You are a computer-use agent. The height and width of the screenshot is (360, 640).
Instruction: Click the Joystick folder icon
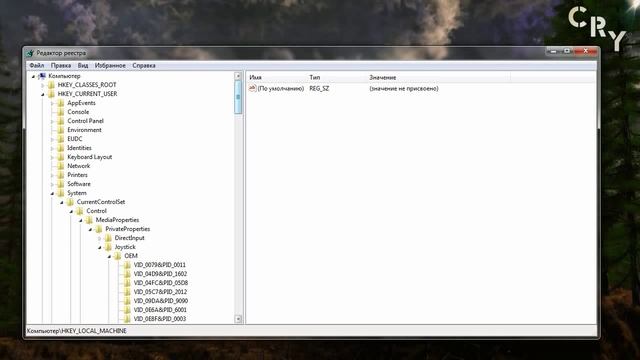(x=109, y=247)
